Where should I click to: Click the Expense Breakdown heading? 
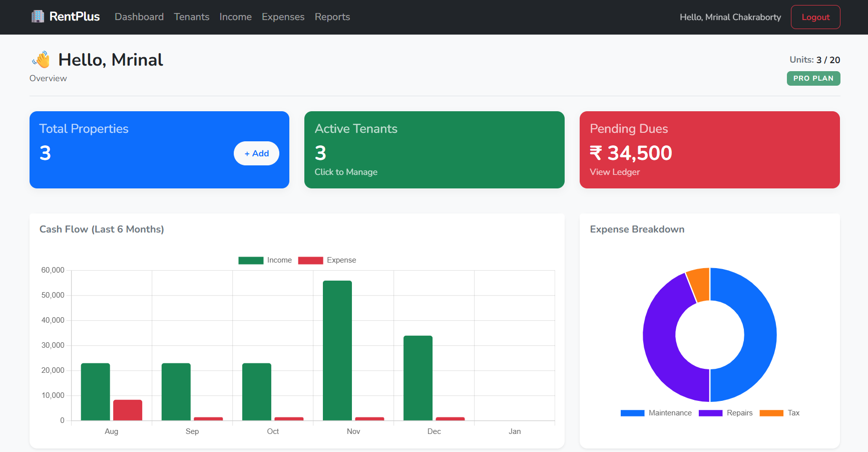click(x=637, y=229)
